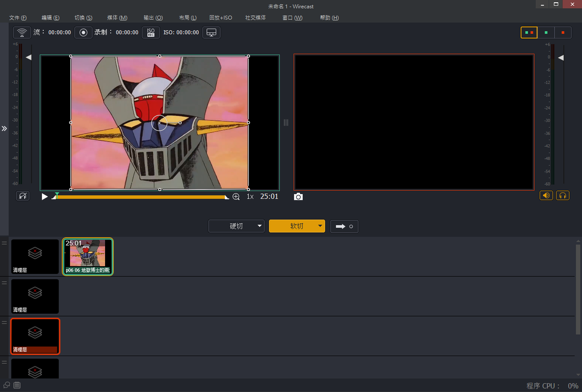
Task: Open the 回放+ISO menu
Action: (x=221, y=18)
